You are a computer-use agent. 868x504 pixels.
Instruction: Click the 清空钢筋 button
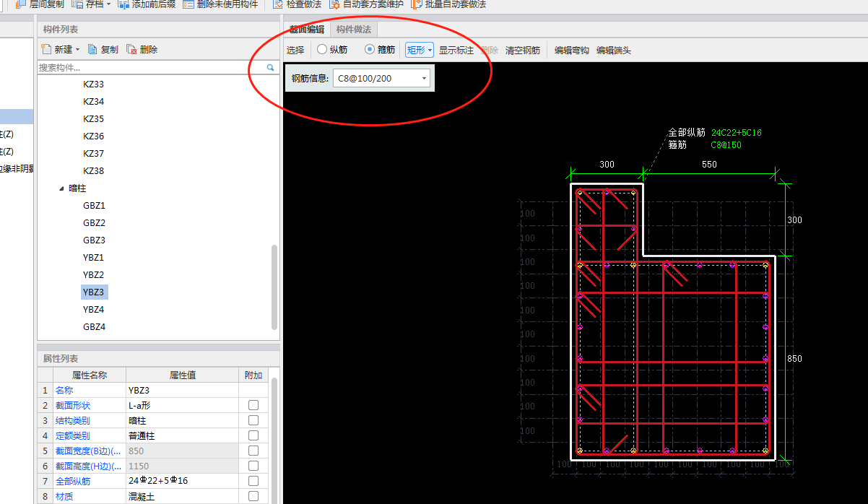tap(522, 50)
